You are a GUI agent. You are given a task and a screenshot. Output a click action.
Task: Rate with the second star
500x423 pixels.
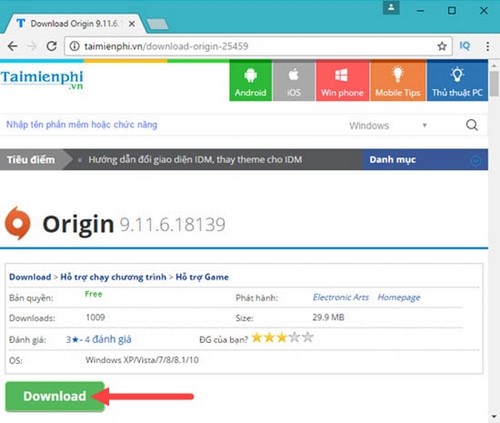[269, 338]
